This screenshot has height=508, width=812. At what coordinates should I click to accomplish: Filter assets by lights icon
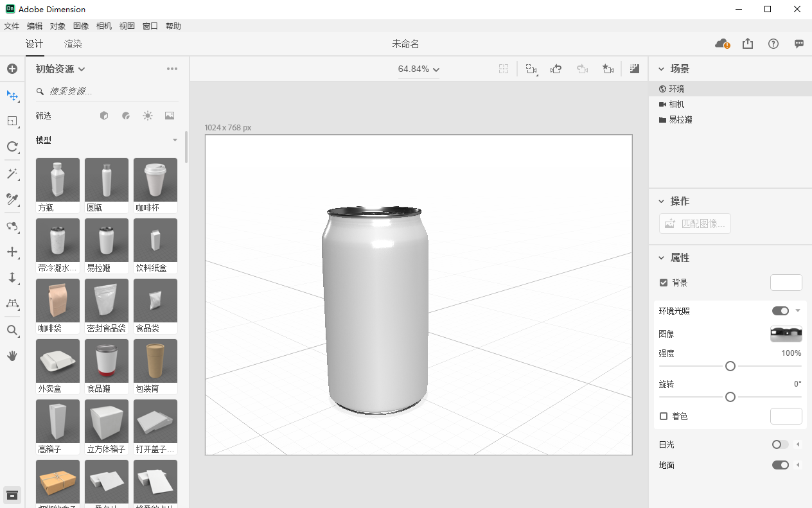tap(148, 116)
